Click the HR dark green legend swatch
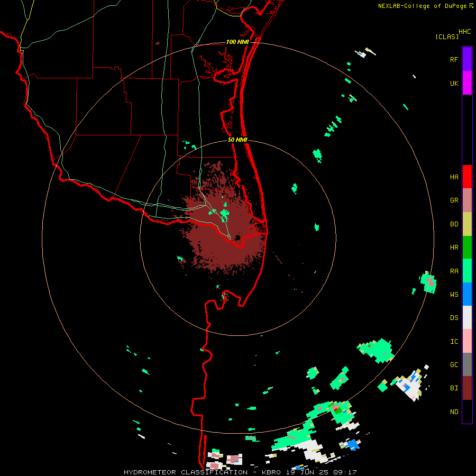 pos(467,248)
